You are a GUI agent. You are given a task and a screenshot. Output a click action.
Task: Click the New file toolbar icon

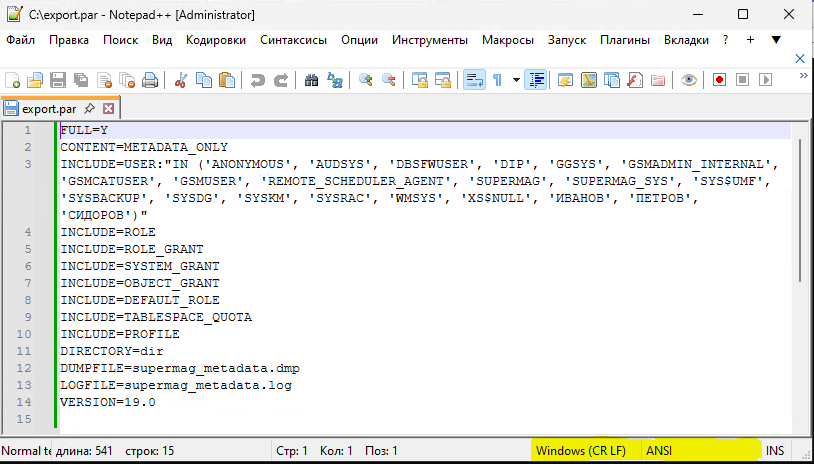pos(13,80)
